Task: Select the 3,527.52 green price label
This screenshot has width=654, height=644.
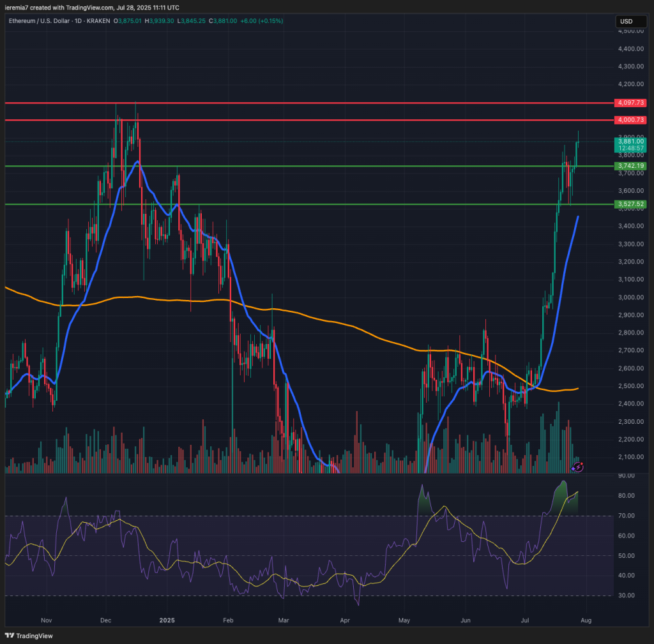Action: [x=630, y=204]
